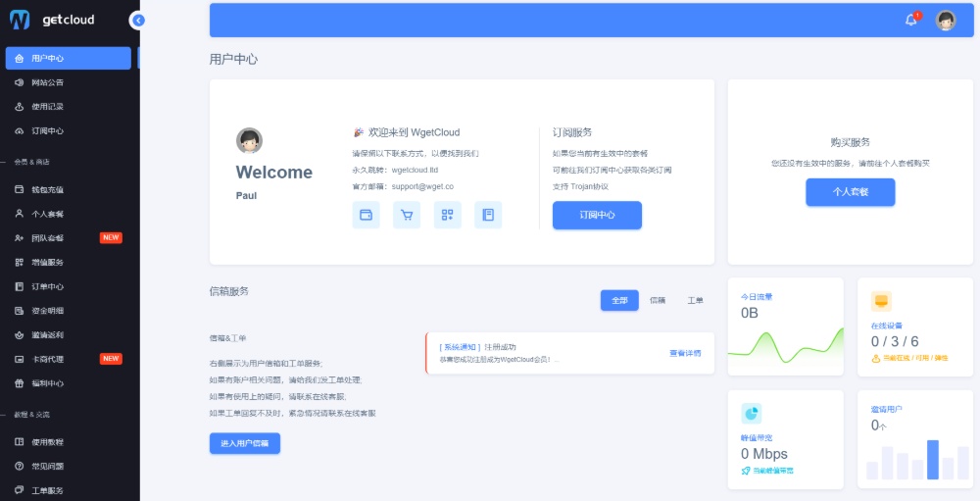This screenshot has height=501, width=980.
Task: Click the 今日流量 traffic chart
Action: click(786, 345)
